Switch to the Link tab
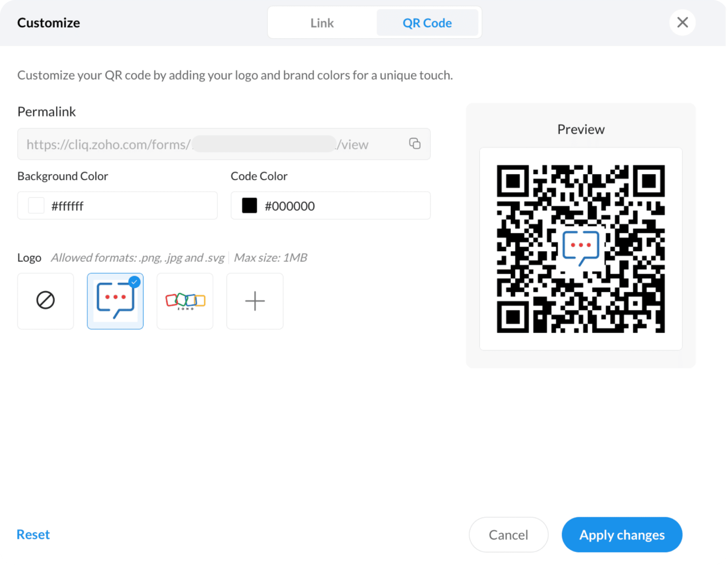 pyautogui.click(x=322, y=23)
